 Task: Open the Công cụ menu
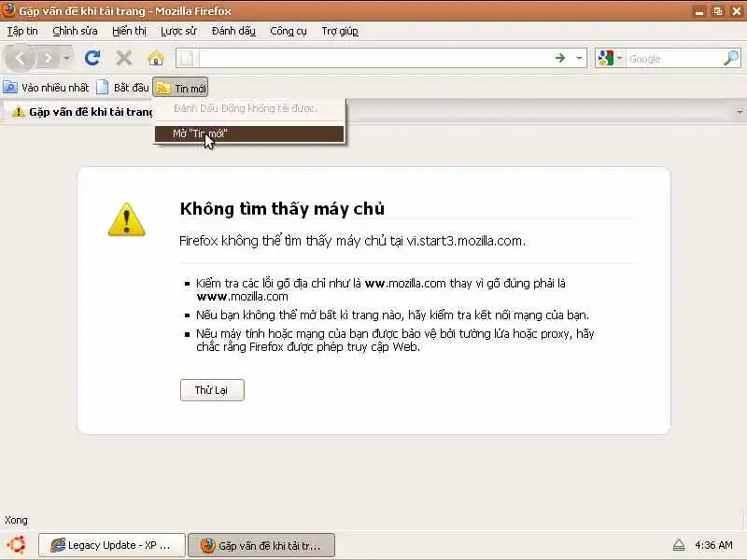pos(289,31)
